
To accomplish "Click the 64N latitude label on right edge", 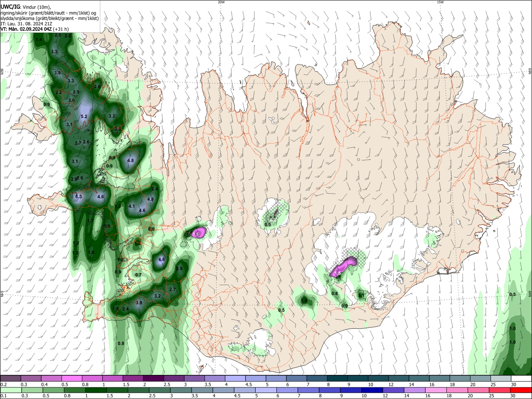I will [530, 294].
